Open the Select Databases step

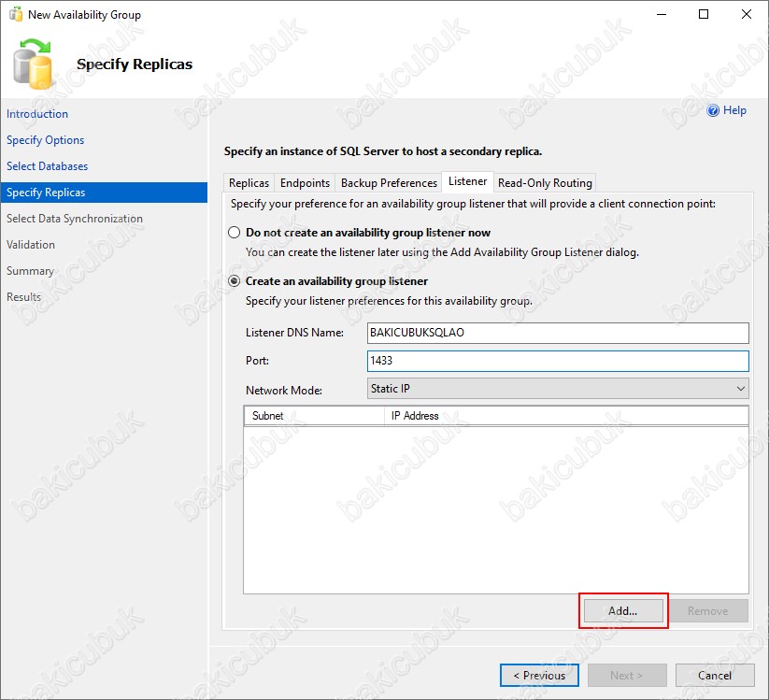(x=48, y=166)
